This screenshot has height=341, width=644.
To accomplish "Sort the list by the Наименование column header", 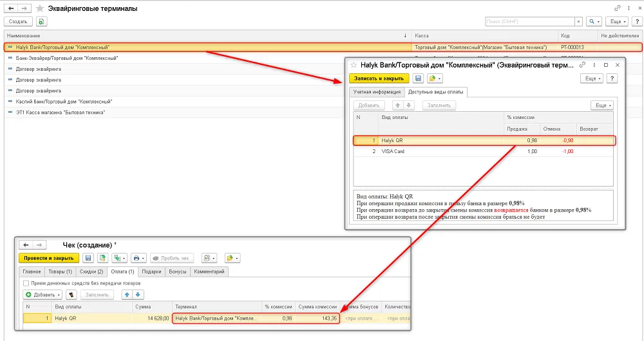I will [207, 35].
